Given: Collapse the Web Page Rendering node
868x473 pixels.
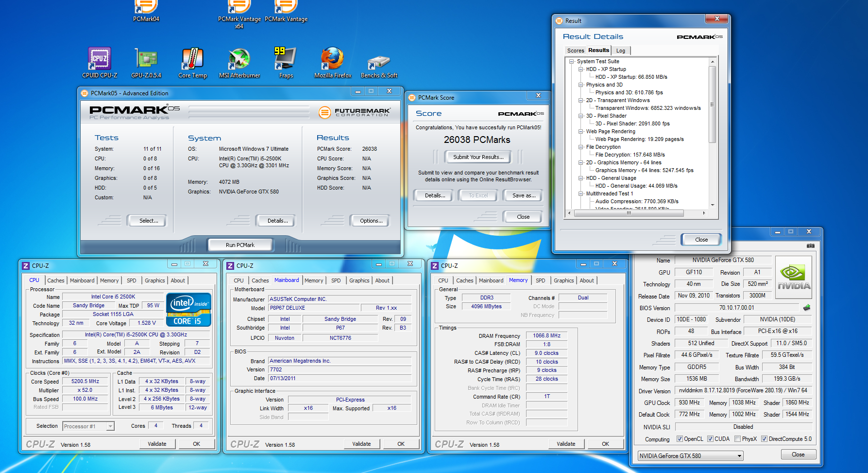Looking at the screenshot, I should pyautogui.click(x=580, y=131).
